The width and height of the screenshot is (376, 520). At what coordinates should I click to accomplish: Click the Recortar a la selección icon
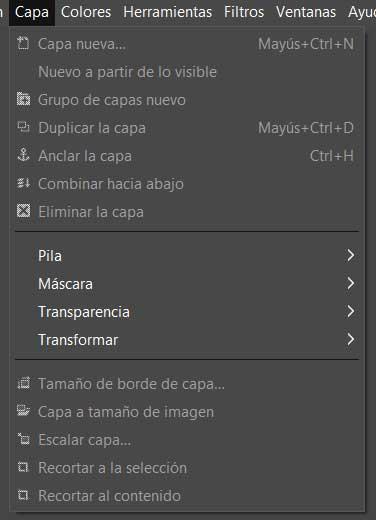pyautogui.click(x=23, y=467)
